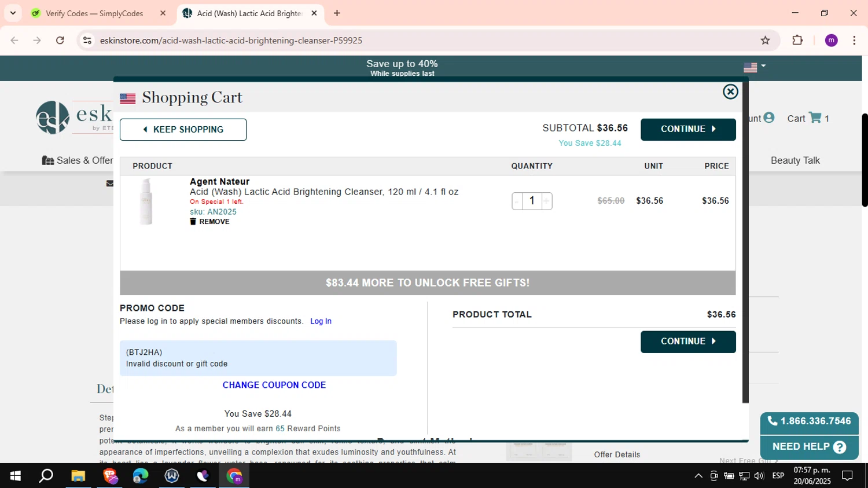This screenshot has width=868, height=488.
Task: Go back in browser history
Action: point(14,41)
